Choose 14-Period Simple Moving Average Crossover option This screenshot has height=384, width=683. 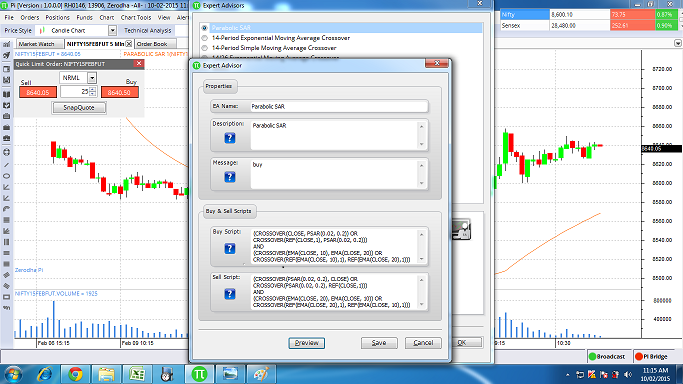tap(204, 48)
